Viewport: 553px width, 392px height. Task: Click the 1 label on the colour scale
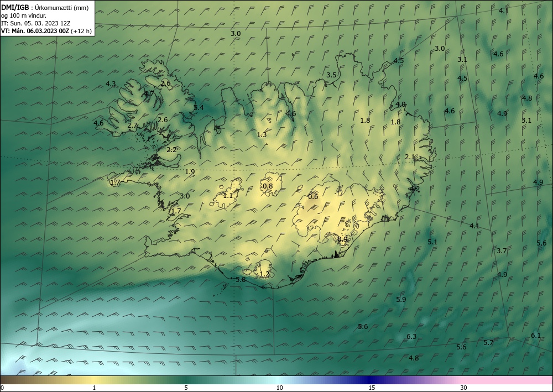(x=94, y=388)
